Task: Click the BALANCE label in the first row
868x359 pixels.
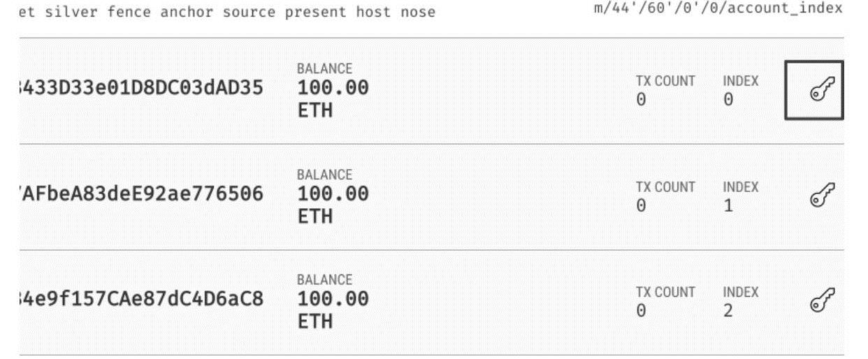Action: (x=325, y=68)
